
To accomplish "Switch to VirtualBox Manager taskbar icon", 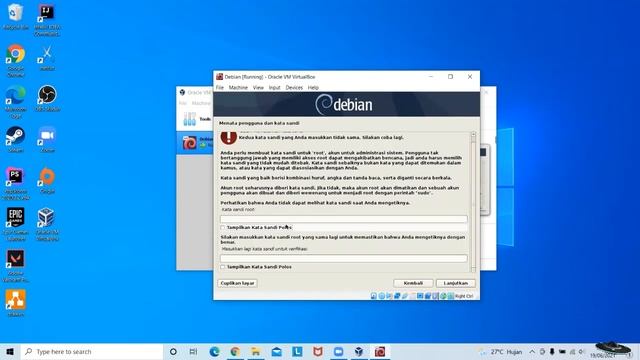I will click(x=359, y=351).
